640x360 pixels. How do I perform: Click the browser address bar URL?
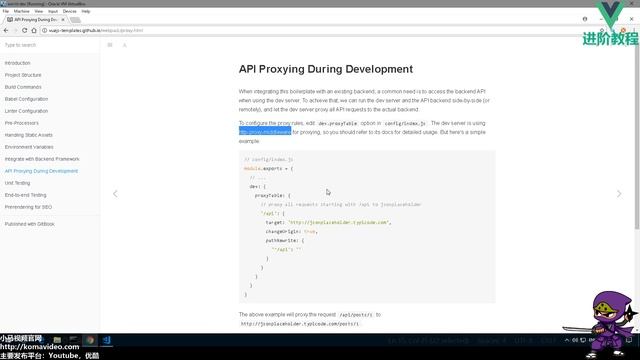[96, 30]
